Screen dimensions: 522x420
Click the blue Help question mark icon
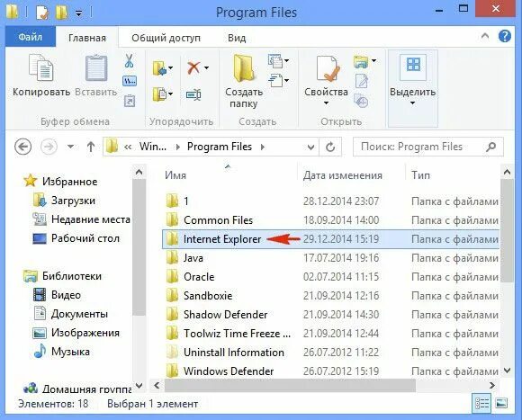[504, 36]
